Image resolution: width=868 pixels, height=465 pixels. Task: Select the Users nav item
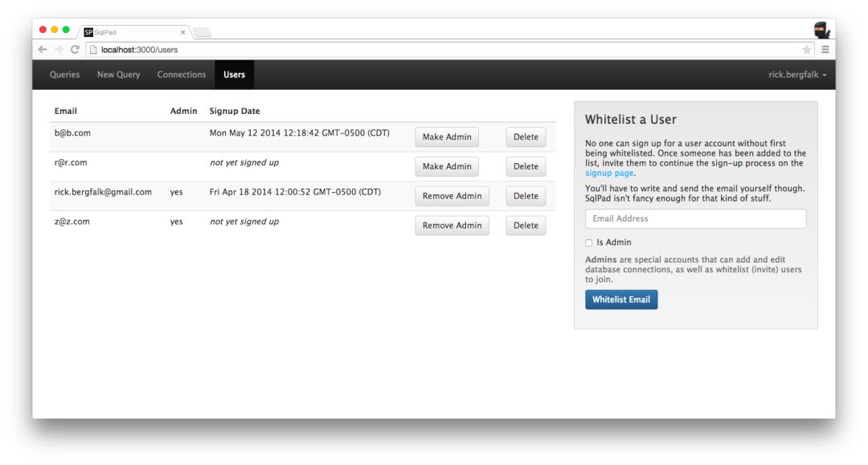(234, 75)
